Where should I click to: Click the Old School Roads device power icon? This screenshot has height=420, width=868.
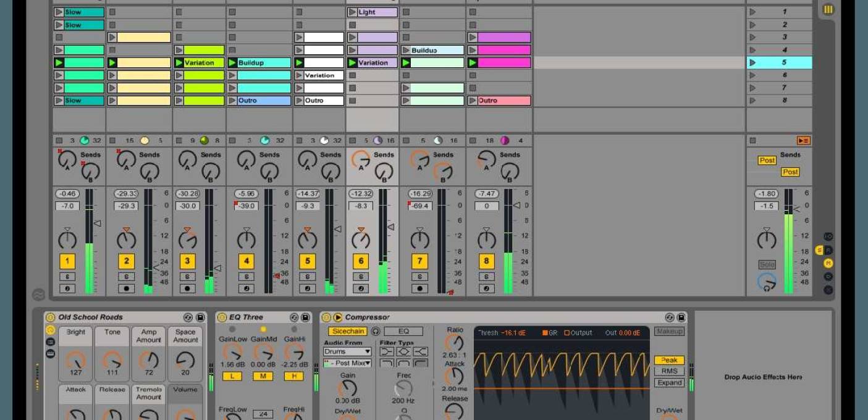point(49,317)
